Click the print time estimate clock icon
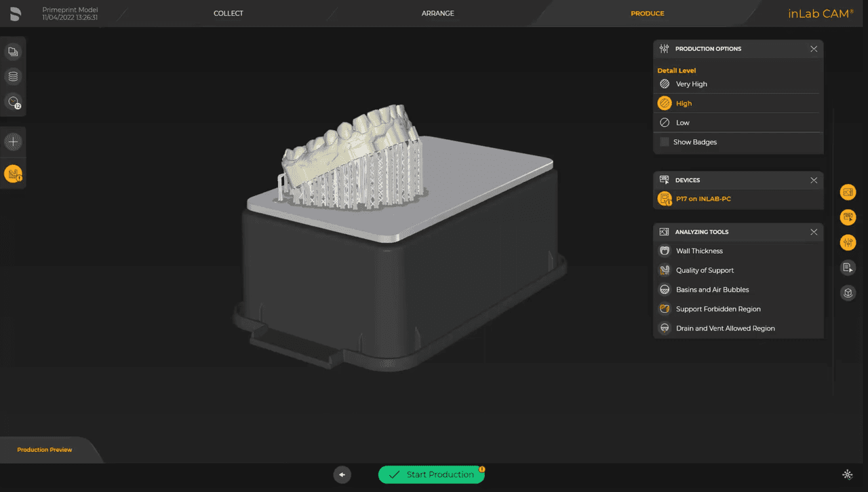This screenshot has height=492, width=868. (14, 101)
